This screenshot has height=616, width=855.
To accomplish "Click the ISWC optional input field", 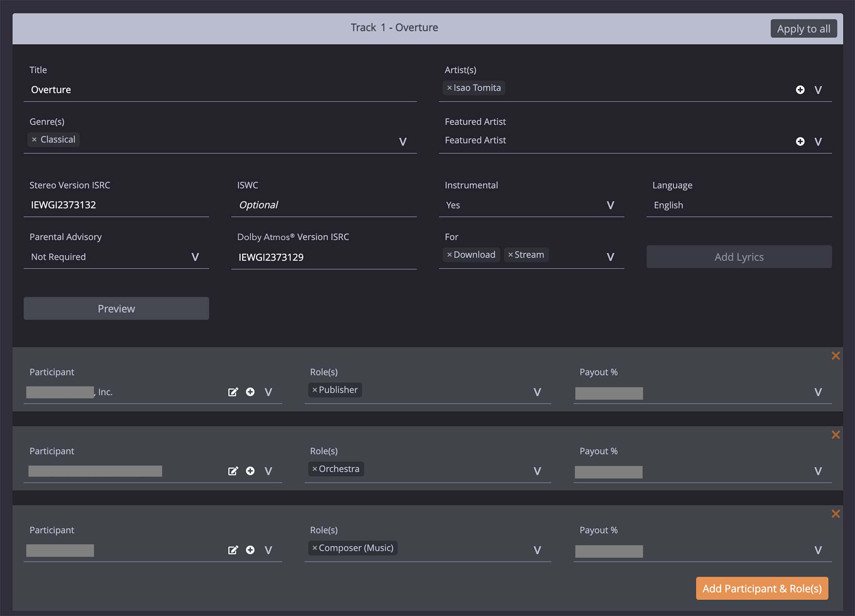I will click(324, 205).
